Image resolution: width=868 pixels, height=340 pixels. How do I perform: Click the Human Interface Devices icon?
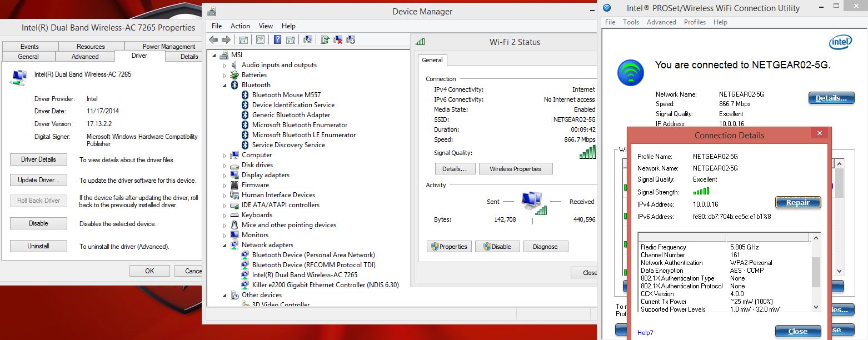pos(235,195)
